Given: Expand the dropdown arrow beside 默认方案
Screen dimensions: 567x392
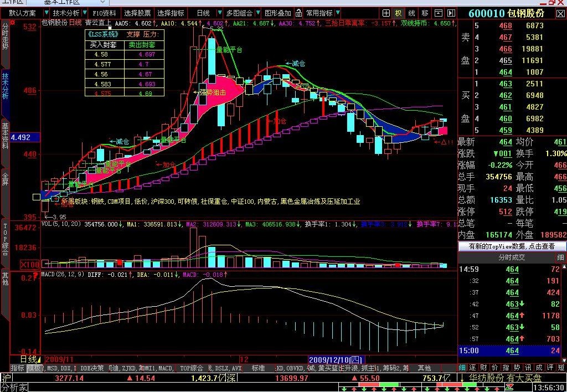Looking at the screenshot, I should [x=47, y=13].
